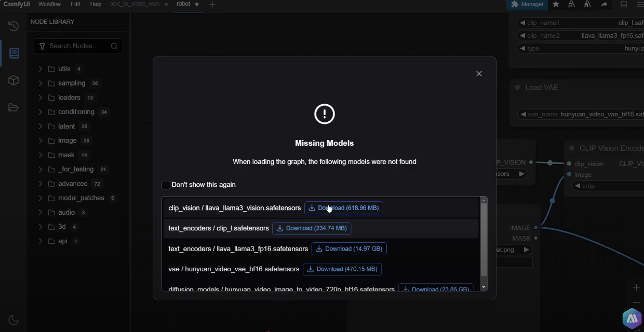
Task: Open the Model Library cube icon
Action: [x=14, y=80]
